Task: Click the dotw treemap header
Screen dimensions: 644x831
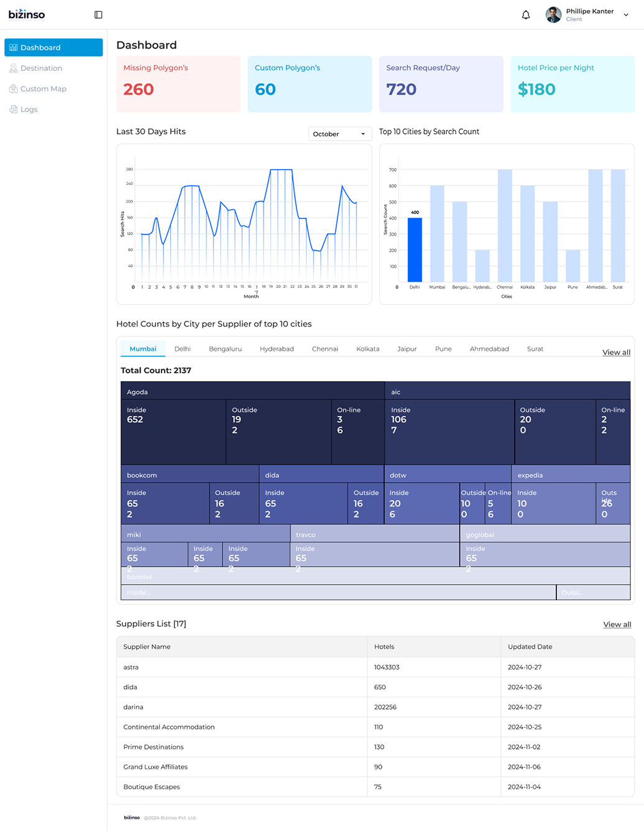Action: pyautogui.click(x=448, y=475)
